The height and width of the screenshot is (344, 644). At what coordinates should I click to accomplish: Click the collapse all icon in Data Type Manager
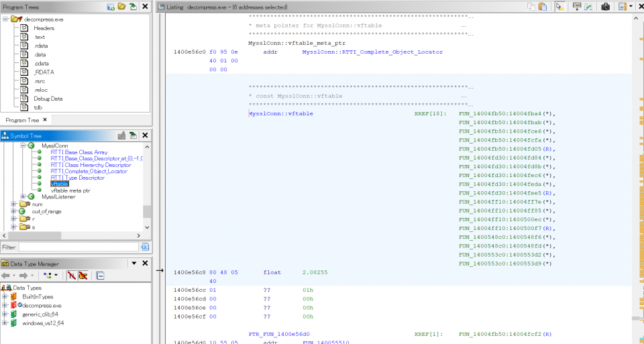(100, 276)
